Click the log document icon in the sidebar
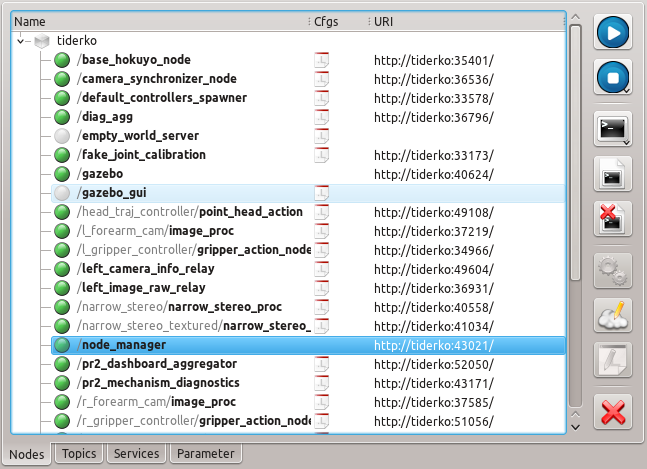This screenshot has height=469, width=647. pos(611,174)
